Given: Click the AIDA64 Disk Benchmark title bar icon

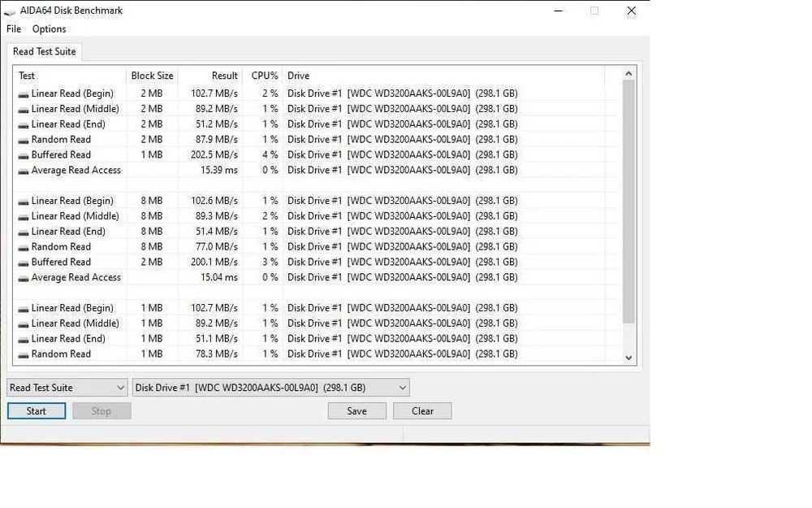Looking at the screenshot, I should [x=9, y=11].
